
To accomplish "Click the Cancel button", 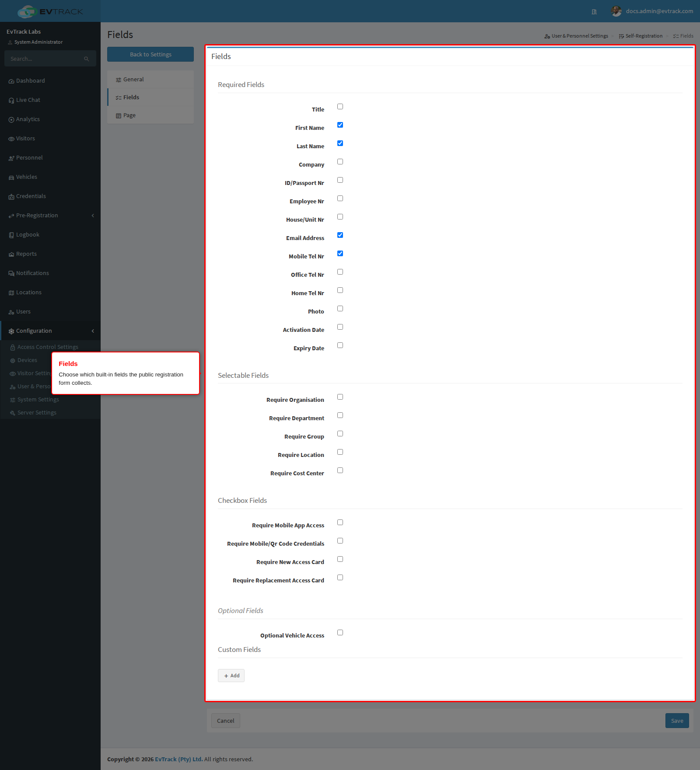I will [x=225, y=721].
